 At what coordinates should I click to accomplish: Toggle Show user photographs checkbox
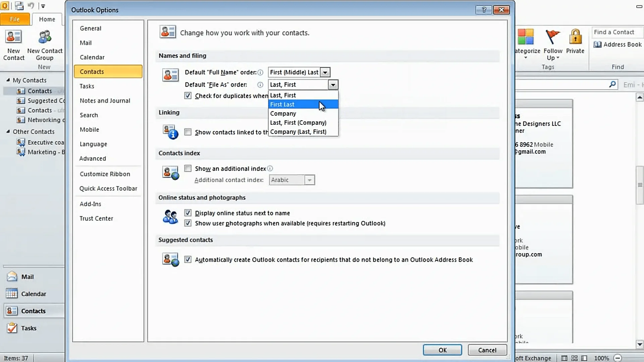tap(188, 223)
